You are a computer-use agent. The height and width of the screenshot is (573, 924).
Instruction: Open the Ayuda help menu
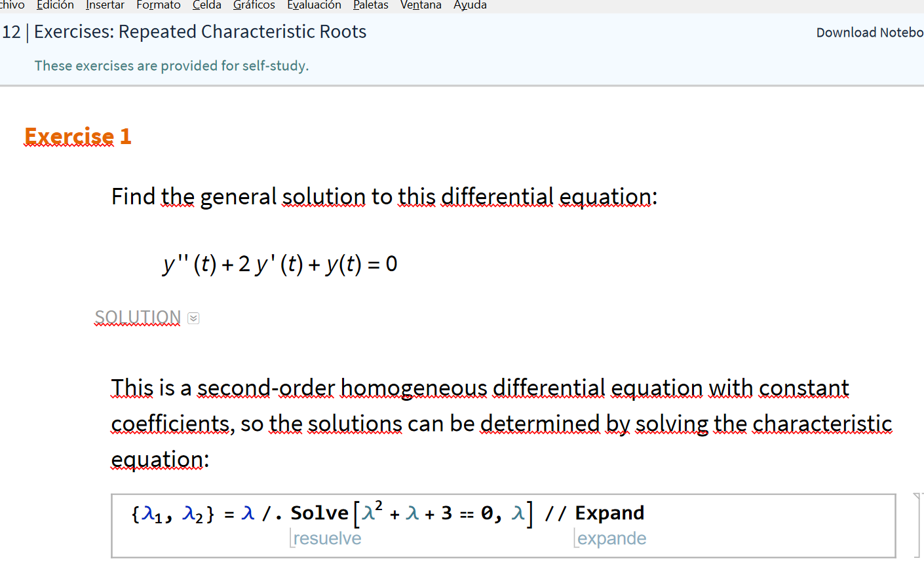470,5
